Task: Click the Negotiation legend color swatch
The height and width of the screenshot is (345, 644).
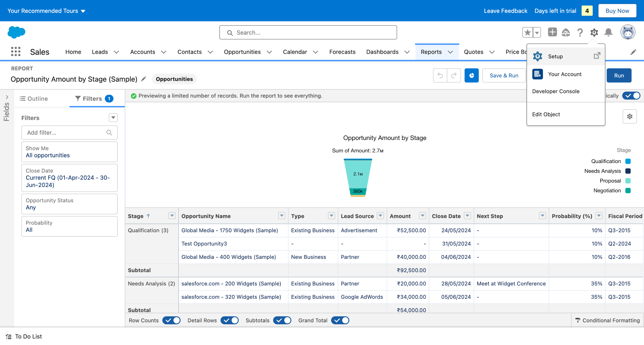Action: tap(628, 190)
